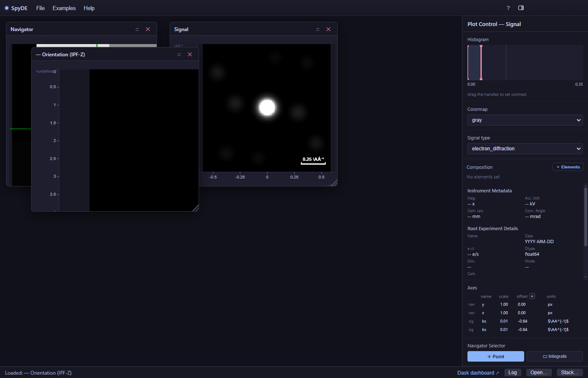Click the Plot Control — Signal heading
588x378 pixels.
[x=494, y=24]
